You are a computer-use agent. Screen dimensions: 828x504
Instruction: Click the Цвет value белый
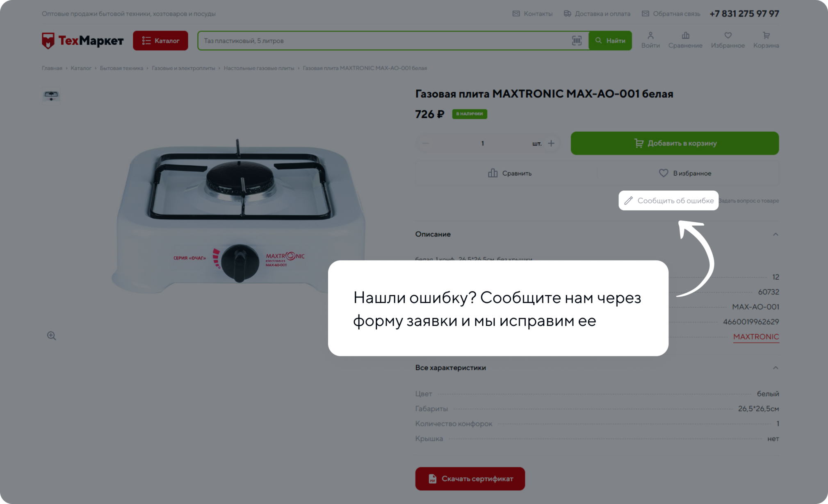click(768, 394)
